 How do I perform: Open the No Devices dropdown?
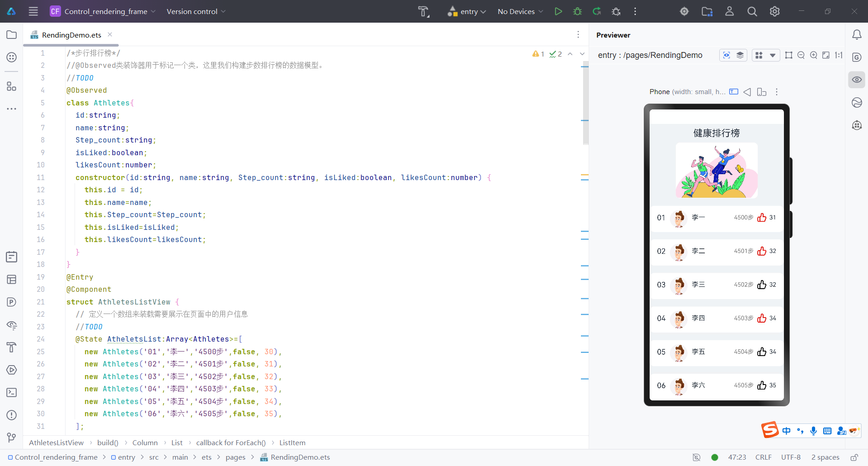coord(520,11)
